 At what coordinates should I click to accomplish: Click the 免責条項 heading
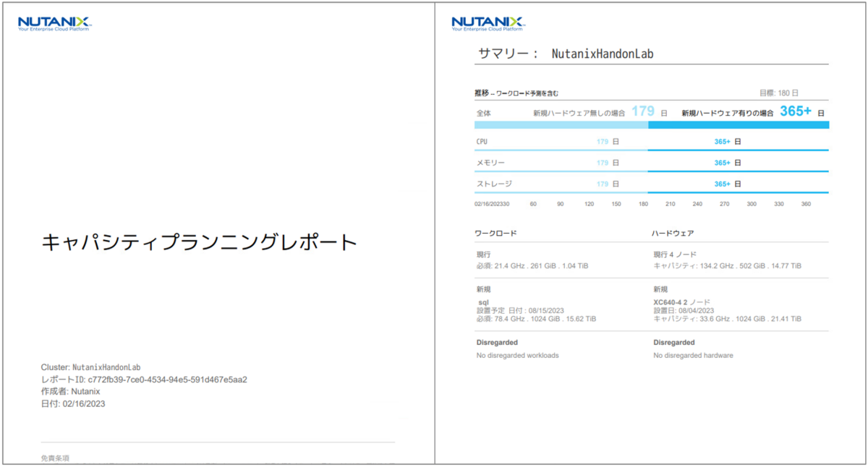(56, 458)
